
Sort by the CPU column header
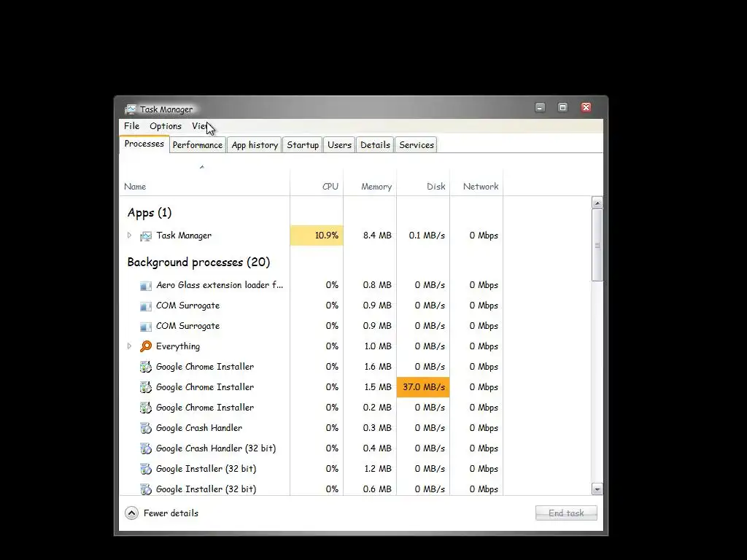330,186
